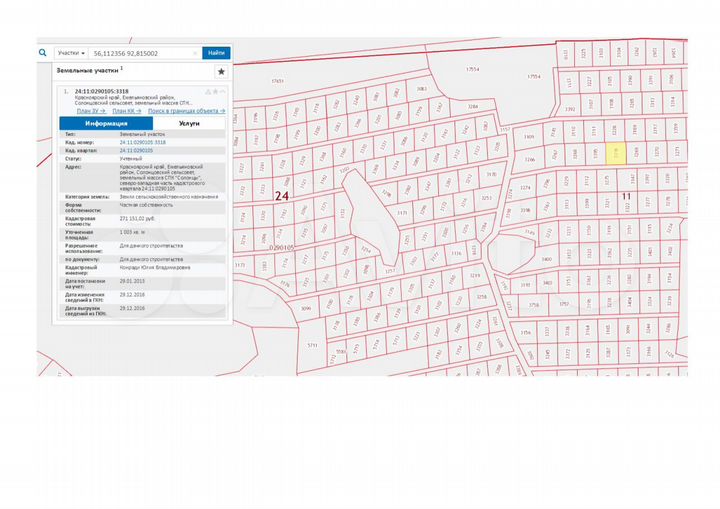Image resolution: width=720 pixels, height=509 pixels.
Task: Select the yellow highlighted parcel on the map
Action: 617,152
